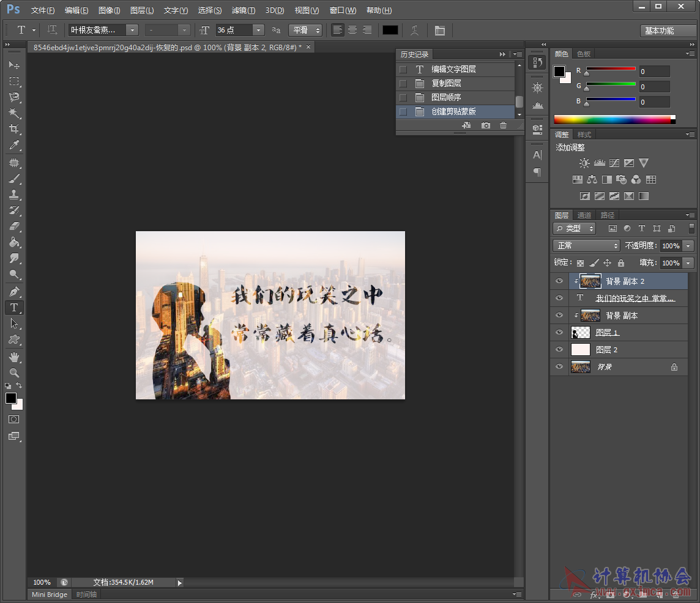The height and width of the screenshot is (603, 700).
Task: Hide the 图层 1 layer
Action: coord(559,332)
